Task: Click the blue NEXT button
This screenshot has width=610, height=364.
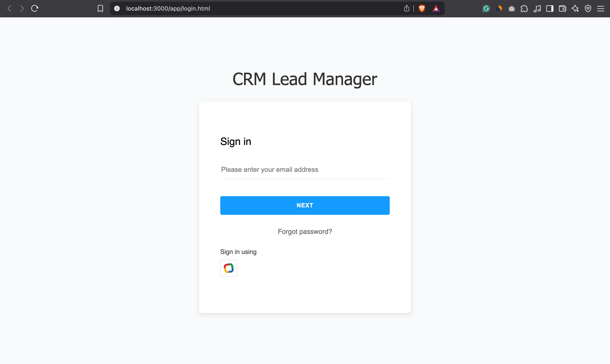Action: 305,205
